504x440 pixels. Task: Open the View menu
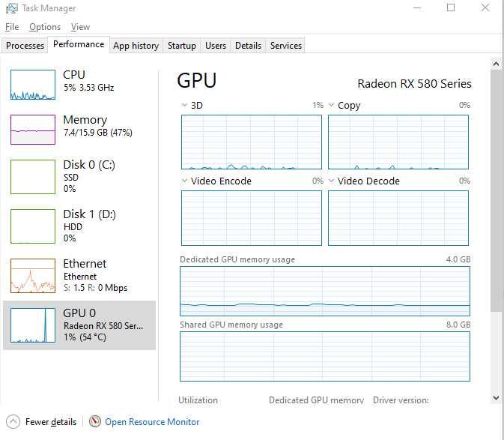pyautogui.click(x=80, y=27)
